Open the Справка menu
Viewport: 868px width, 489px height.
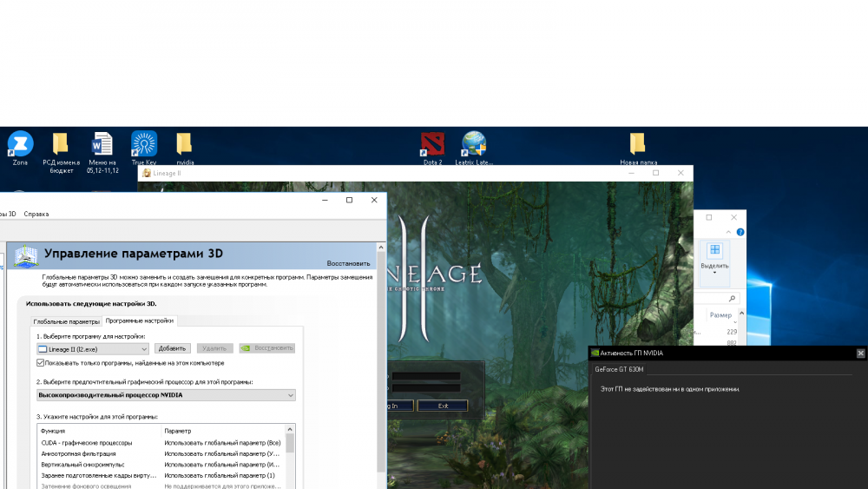coord(36,214)
